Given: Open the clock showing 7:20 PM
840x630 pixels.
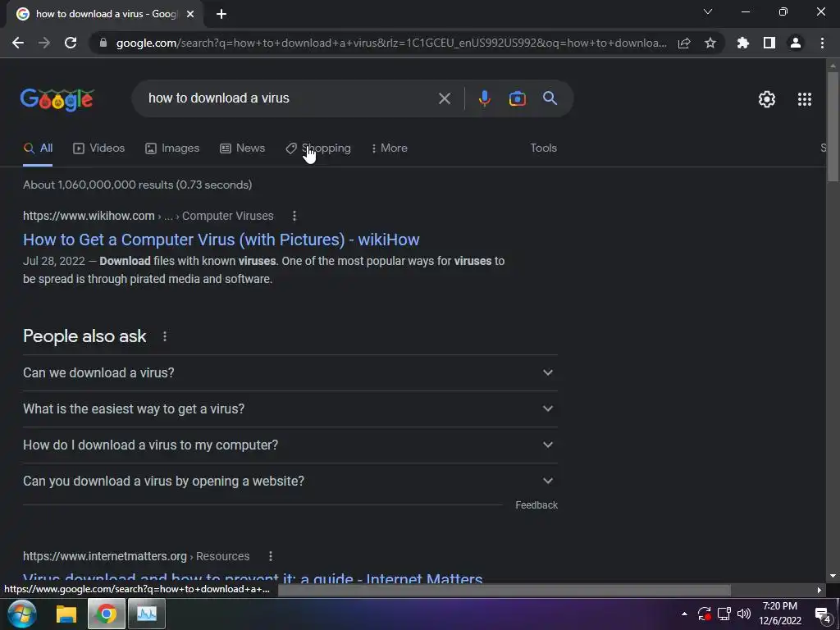Looking at the screenshot, I should coord(780,614).
